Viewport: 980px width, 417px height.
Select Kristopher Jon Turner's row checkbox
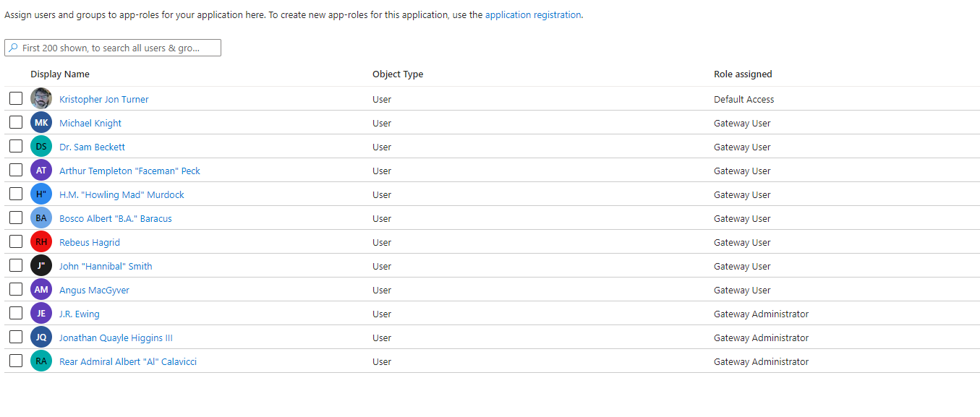coord(16,99)
